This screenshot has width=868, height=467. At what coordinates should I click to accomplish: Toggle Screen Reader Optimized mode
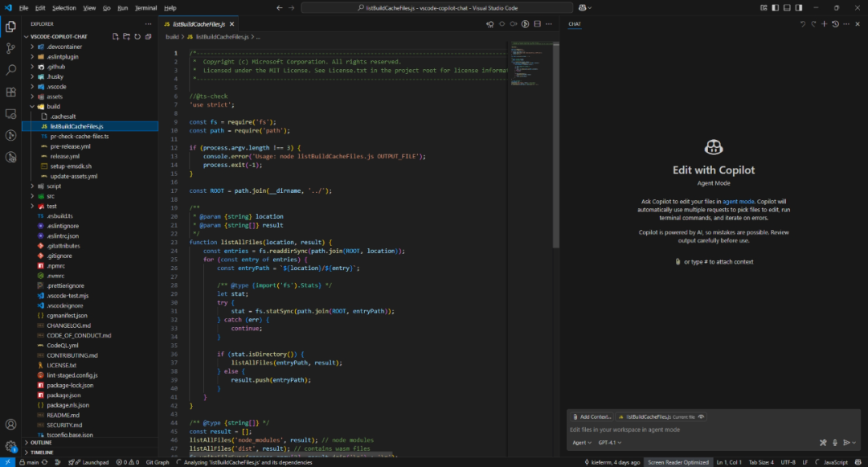pos(678,462)
